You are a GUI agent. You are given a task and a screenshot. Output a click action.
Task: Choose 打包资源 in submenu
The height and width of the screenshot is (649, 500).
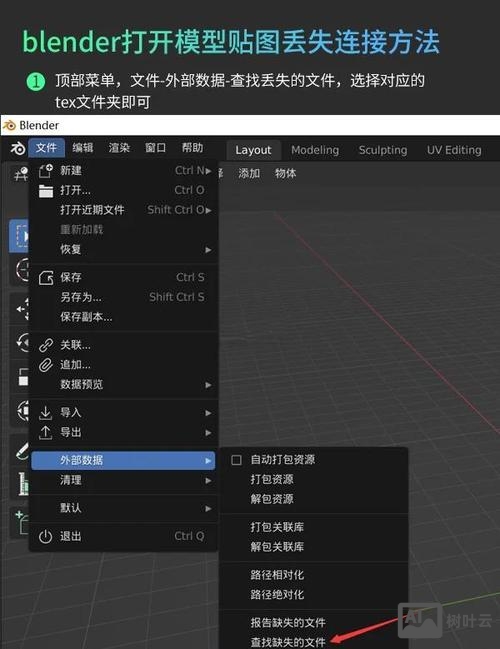[314, 479]
